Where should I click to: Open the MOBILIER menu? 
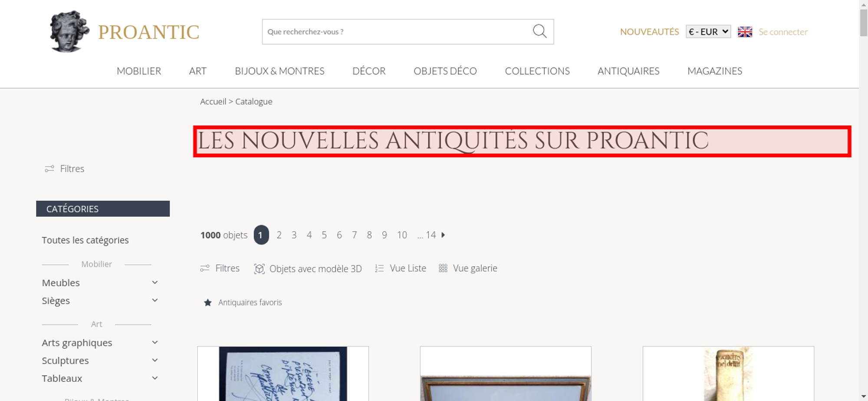pyautogui.click(x=139, y=71)
